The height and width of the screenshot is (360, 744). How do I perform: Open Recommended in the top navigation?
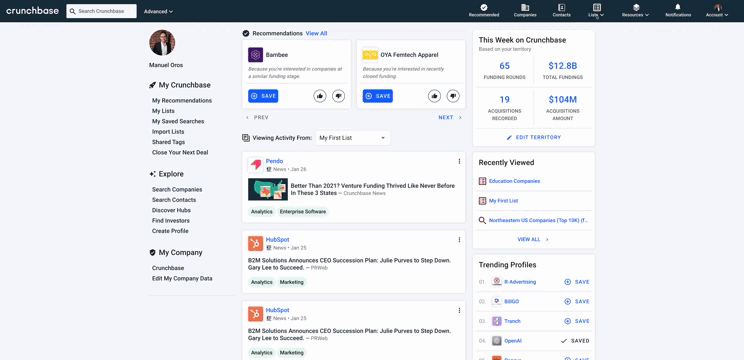pyautogui.click(x=484, y=10)
